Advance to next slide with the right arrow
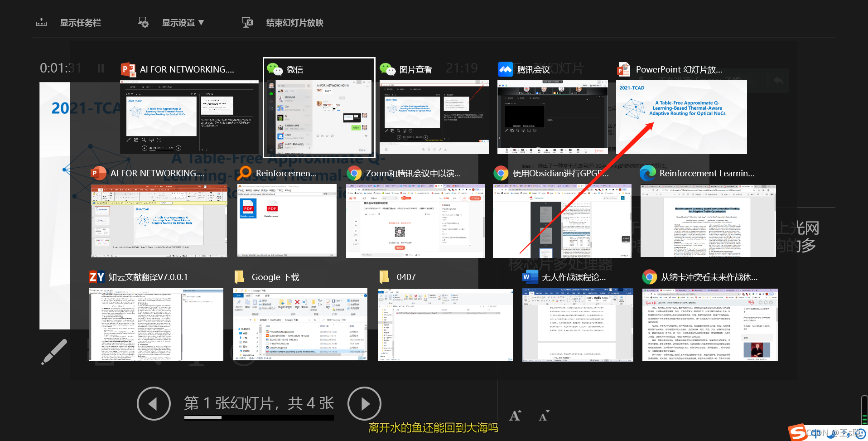This screenshot has width=868, height=441. pos(365,403)
